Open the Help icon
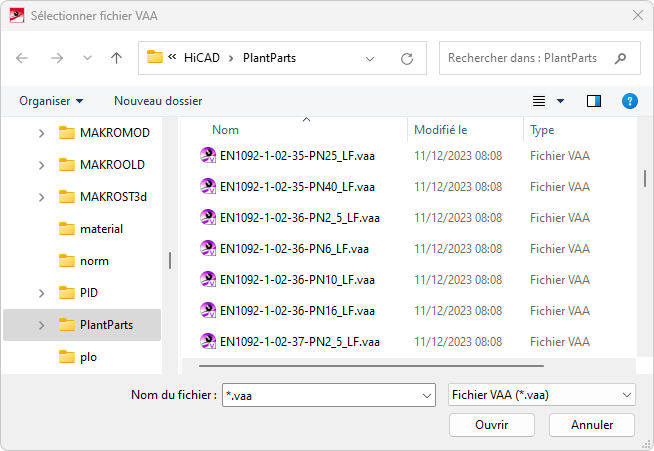Image resolution: width=654 pixels, height=451 pixels. [630, 101]
